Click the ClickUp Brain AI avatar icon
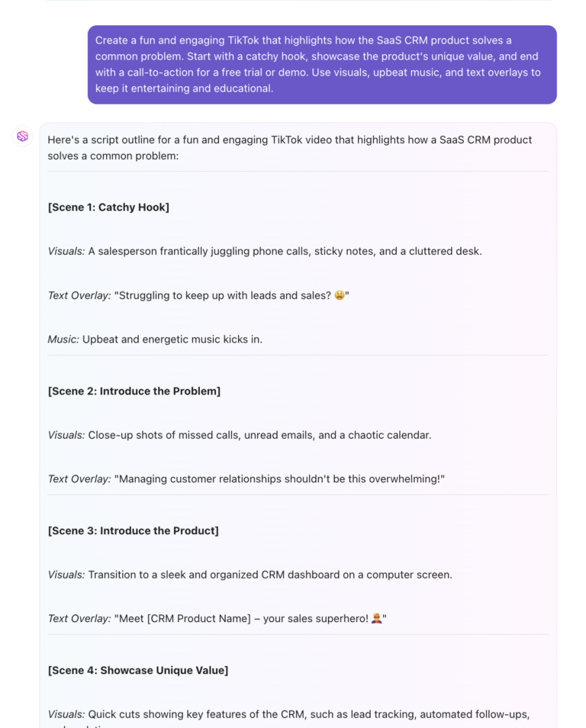Viewport: 586px width, 728px height. pyautogui.click(x=22, y=136)
